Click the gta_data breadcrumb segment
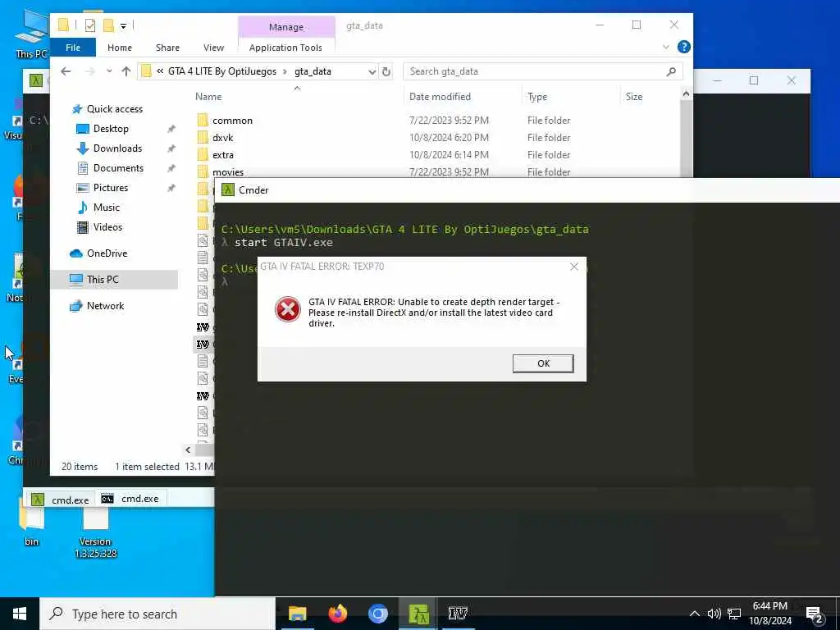This screenshot has height=630, width=840. click(x=313, y=71)
